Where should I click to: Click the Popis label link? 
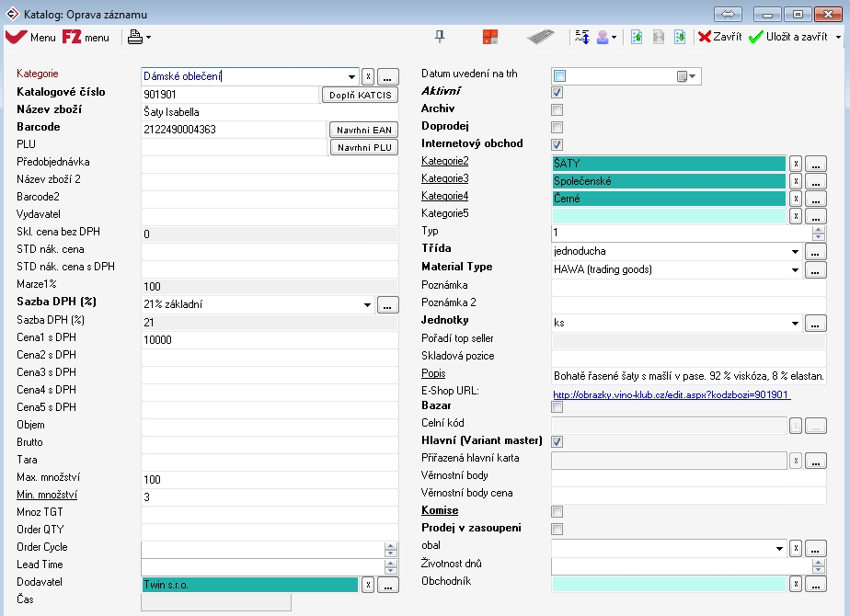click(433, 372)
